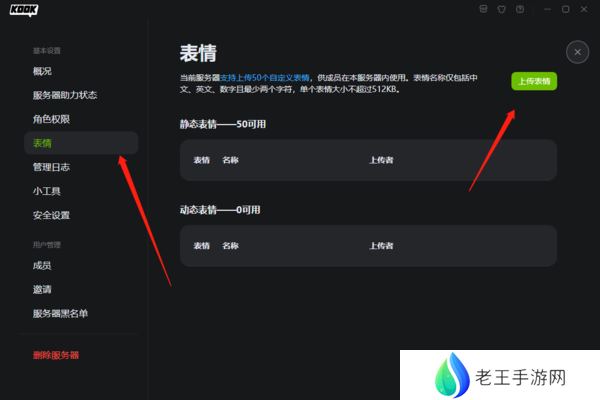Click the green 上传表情 upload button

(x=534, y=81)
